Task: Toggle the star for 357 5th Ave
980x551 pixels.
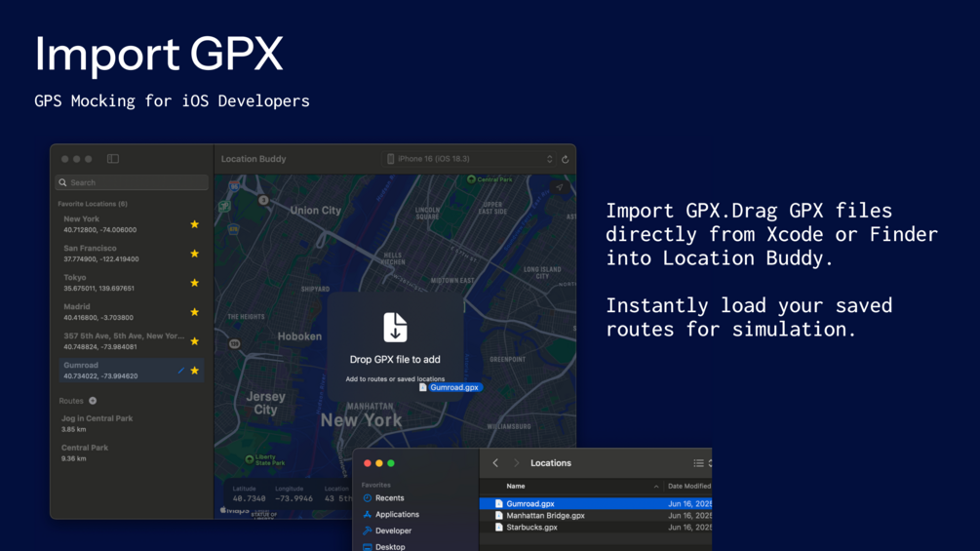Action: pyautogui.click(x=194, y=341)
